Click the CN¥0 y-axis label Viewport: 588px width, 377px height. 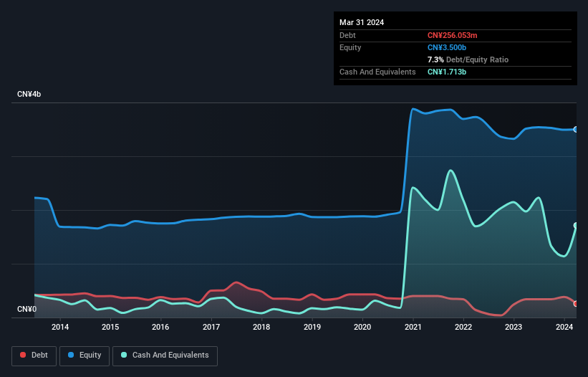point(26,309)
